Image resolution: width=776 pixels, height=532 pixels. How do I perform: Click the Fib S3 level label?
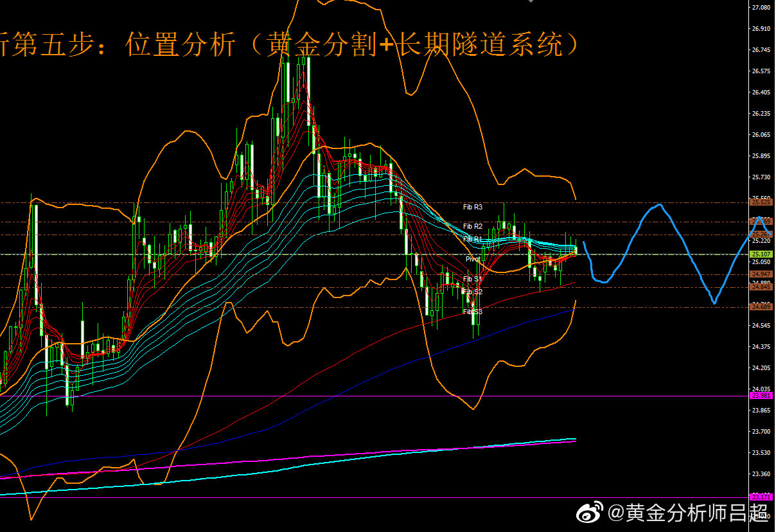pyautogui.click(x=472, y=311)
